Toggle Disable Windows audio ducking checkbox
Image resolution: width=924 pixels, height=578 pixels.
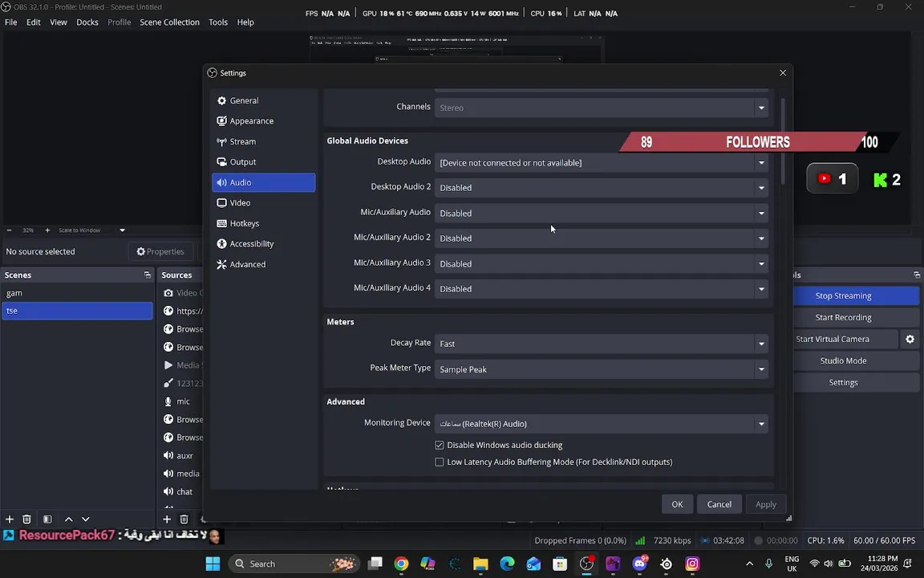pyautogui.click(x=439, y=446)
